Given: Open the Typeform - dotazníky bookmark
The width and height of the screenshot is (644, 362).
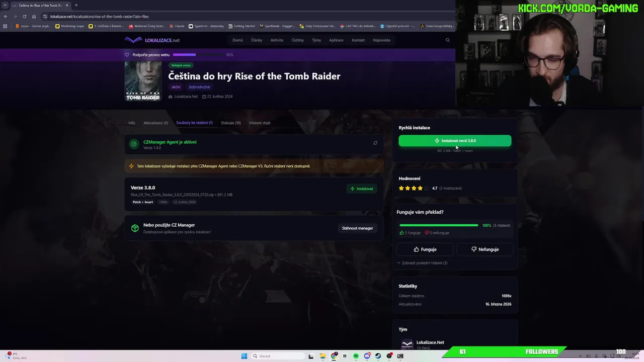Looking at the screenshot, I should (206, 26).
